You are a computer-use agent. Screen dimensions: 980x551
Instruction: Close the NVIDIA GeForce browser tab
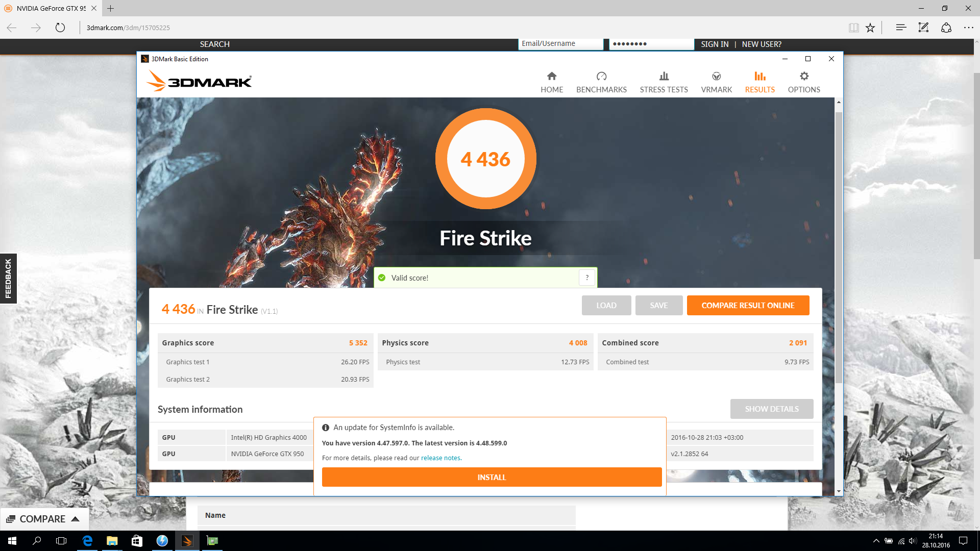(94, 8)
